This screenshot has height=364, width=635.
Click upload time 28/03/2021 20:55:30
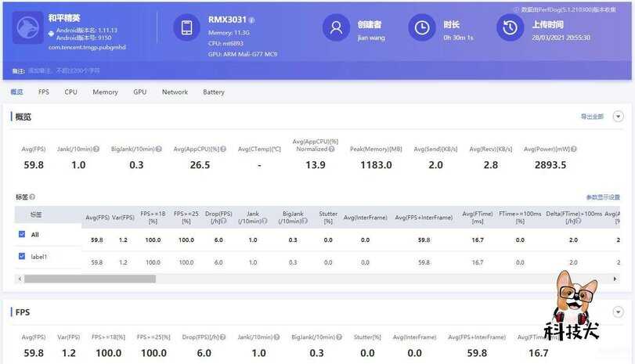tap(561, 38)
